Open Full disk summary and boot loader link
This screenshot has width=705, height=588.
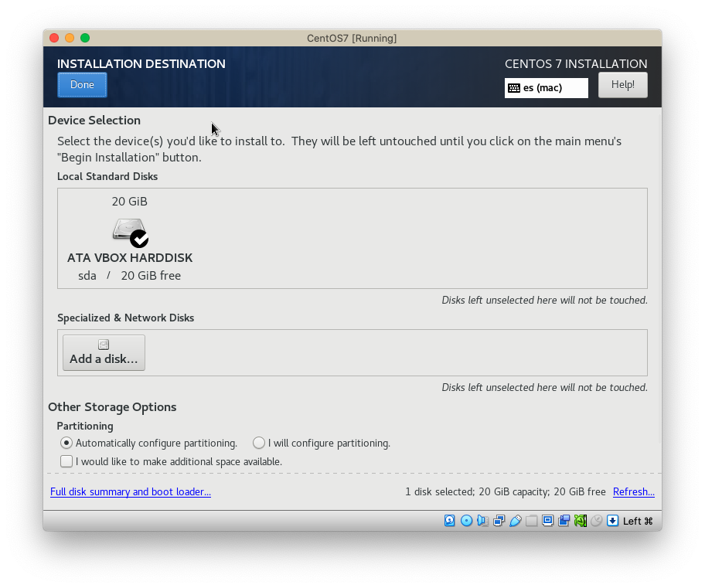(x=131, y=491)
